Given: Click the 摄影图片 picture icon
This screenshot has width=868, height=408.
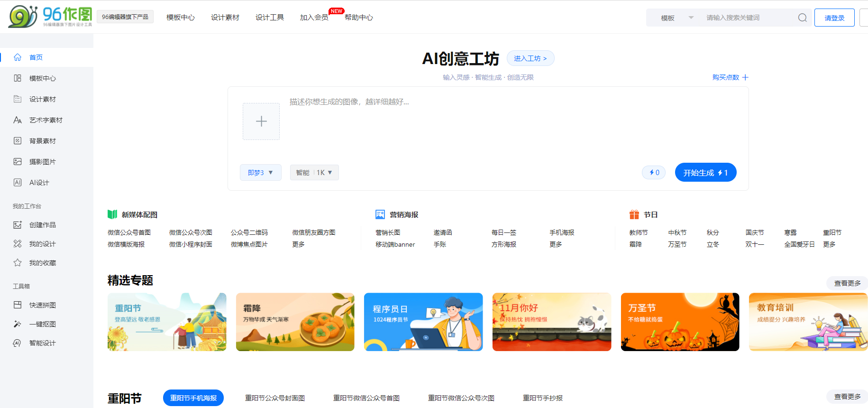Looking at the screenshot, I should click(18, 162).
